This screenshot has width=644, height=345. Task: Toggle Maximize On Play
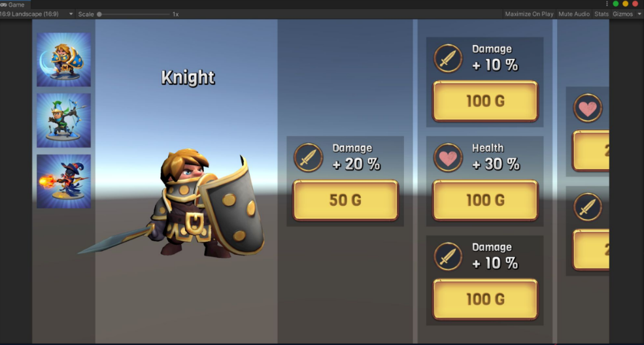(x=529, y=14)
